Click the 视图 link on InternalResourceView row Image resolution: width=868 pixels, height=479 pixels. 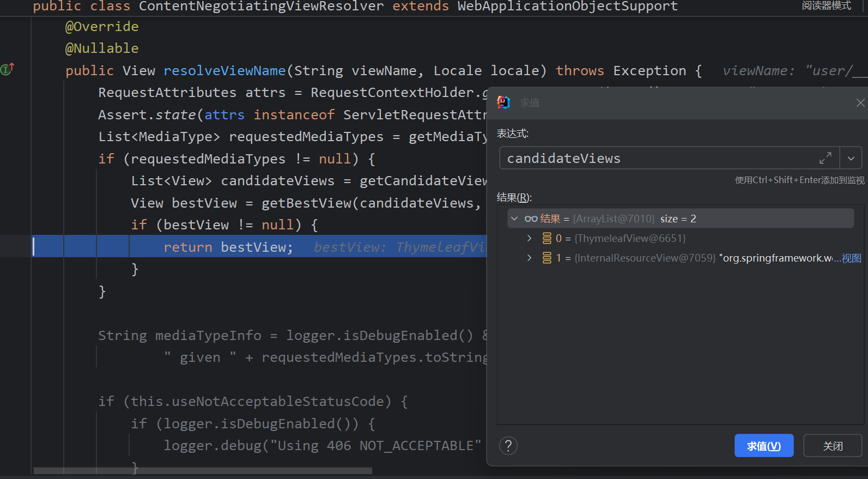tap(852, 258)
